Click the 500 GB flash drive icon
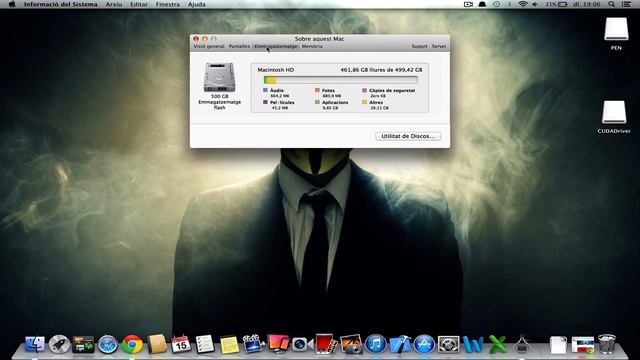This screenshot has width=640, height=360. click(220, 77)
